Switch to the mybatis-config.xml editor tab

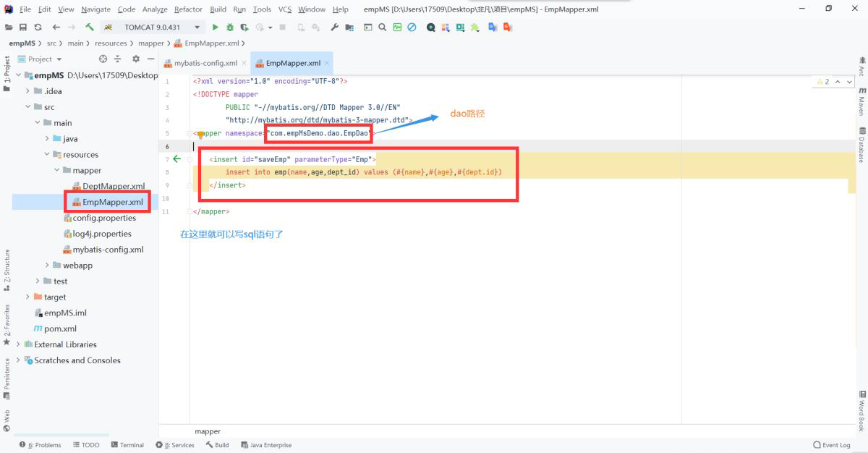click(205, 63)
